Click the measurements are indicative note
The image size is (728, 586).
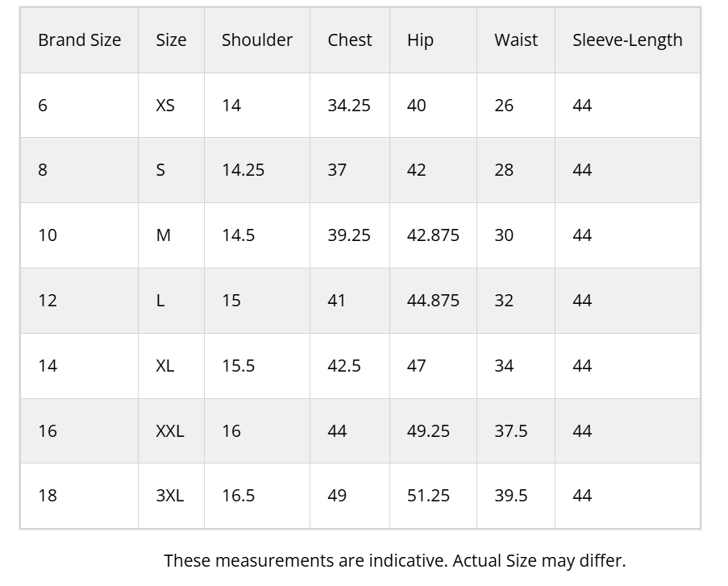click(x=395, y=561)
